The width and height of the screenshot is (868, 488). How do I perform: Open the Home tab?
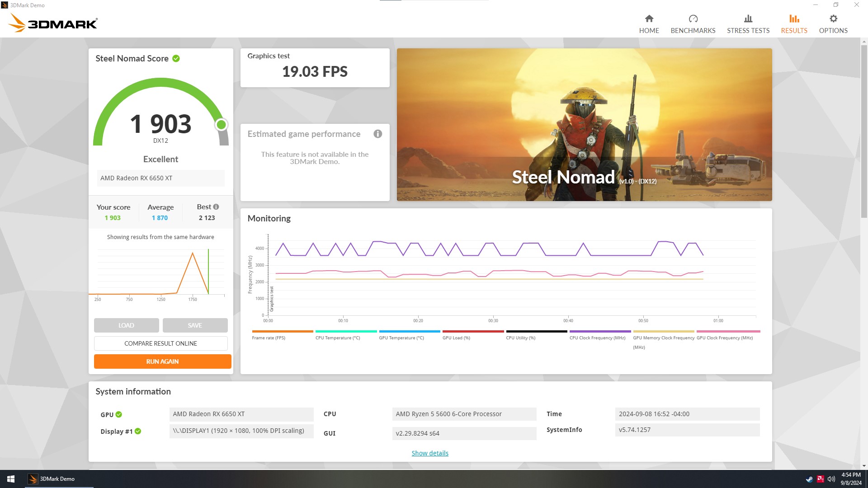tap(649, 24)
